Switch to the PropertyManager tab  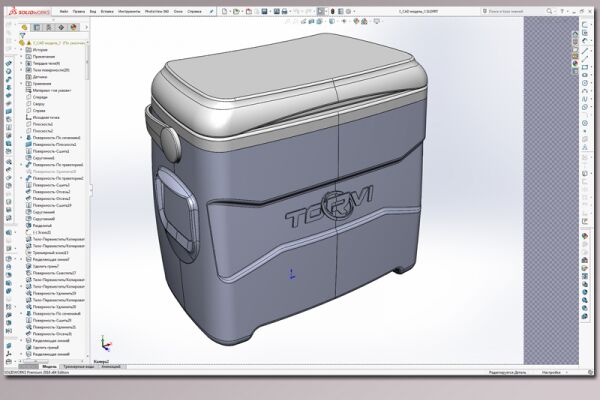click(x=37, y=27)
